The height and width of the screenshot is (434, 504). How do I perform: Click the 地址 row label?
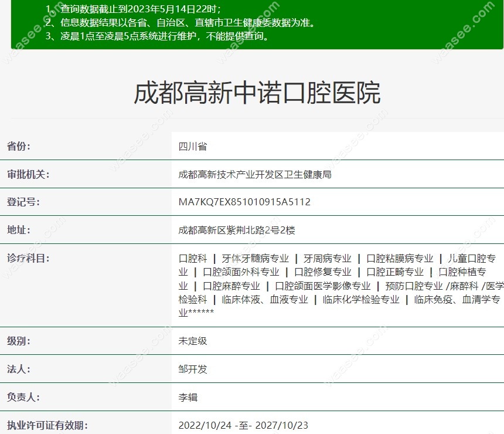click(19, 230)
